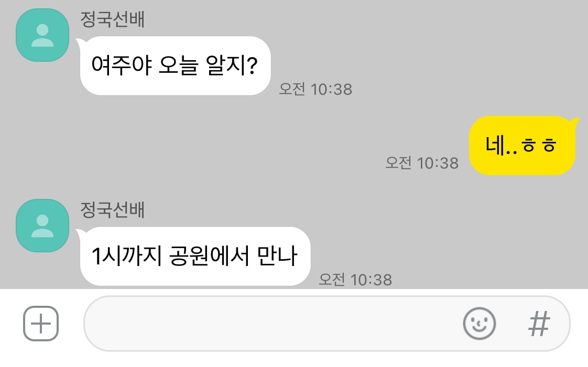Select the '여주야 오늘 알지?' message bubble
Screen dimensions: 588x367
coord(175,65)
